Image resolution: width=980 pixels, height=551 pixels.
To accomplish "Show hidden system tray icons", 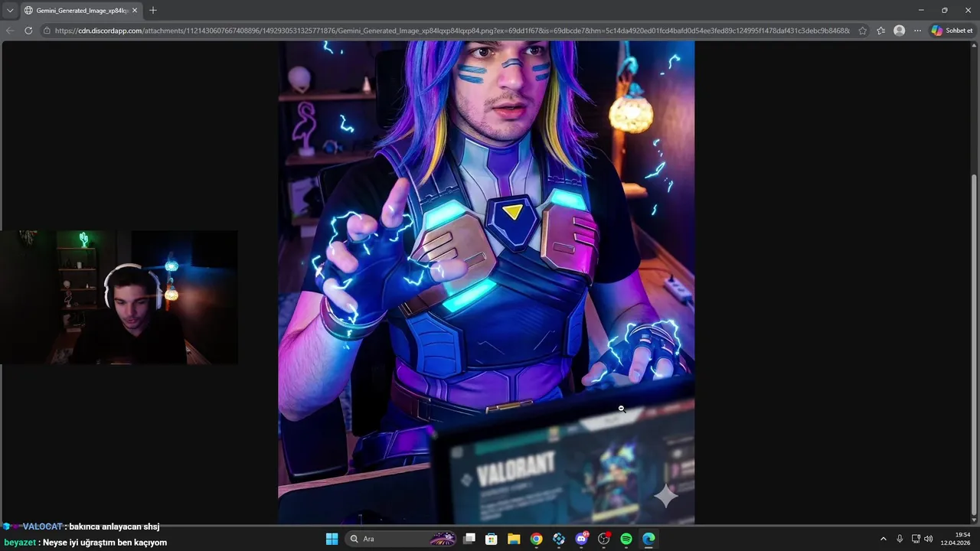I will [x=883, y=539].
